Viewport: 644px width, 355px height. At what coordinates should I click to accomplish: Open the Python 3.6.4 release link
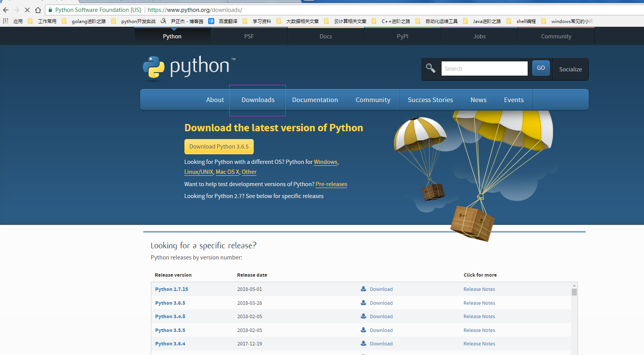(x=170, y=343)
